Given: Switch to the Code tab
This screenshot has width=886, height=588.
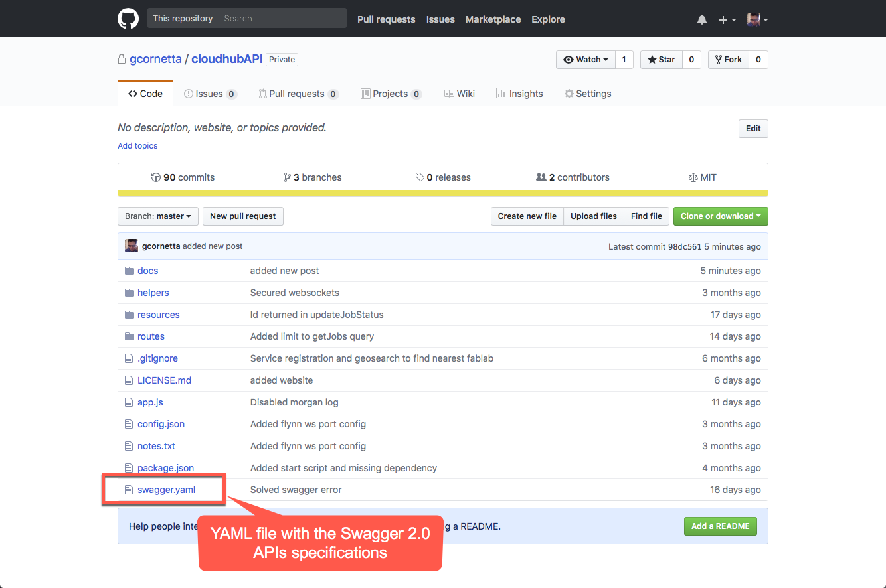Looking at the screenshot, I should click(145, 94).
